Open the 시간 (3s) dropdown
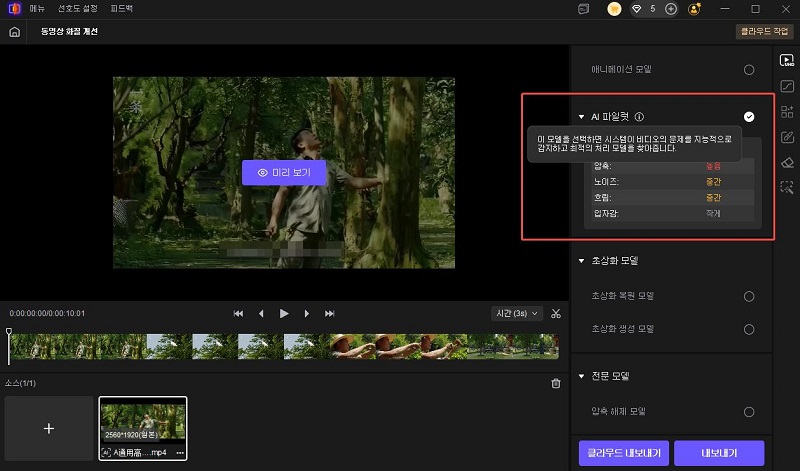Viewport: 800px width, 471px height. (x=517, y=313)
